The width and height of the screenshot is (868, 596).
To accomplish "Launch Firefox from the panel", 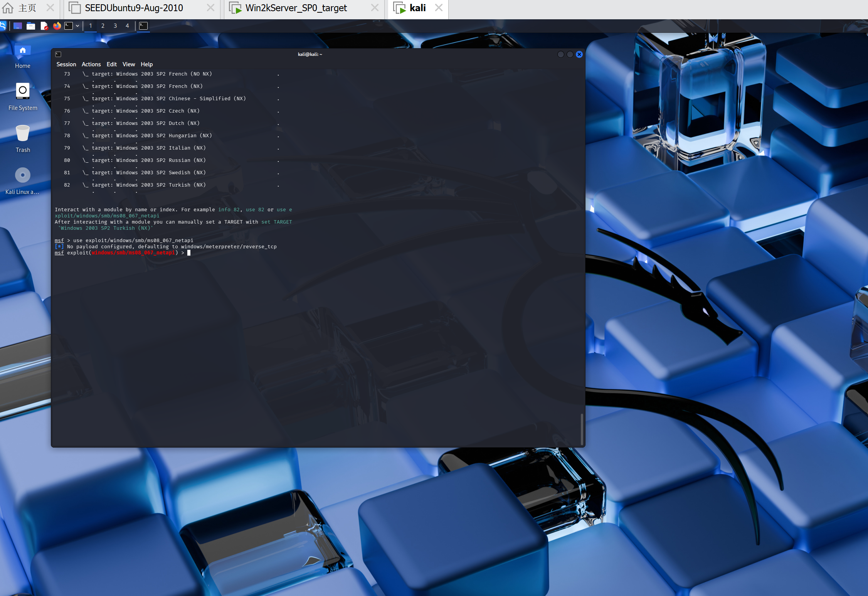I will point(57,26).
